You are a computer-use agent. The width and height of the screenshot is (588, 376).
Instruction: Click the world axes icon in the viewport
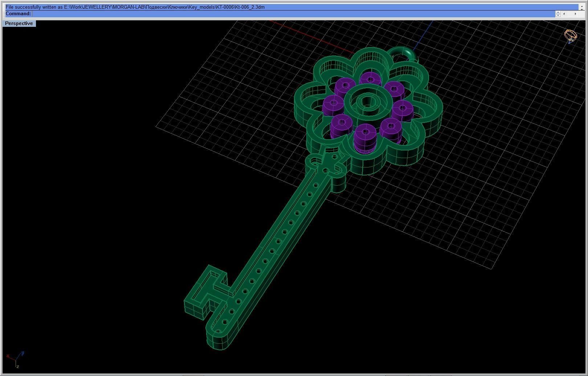click(15, 359)
